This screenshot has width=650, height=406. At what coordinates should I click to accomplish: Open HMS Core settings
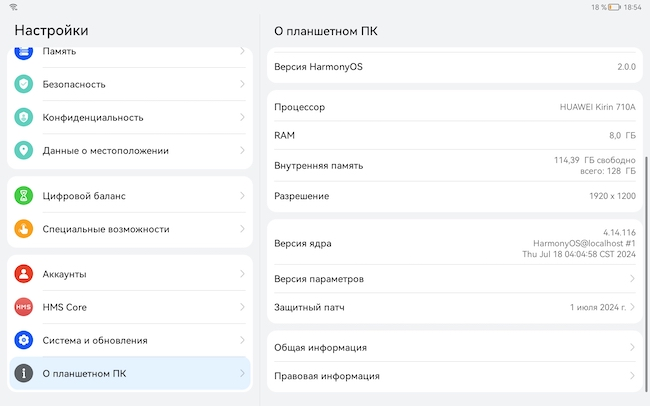(130, 307)
